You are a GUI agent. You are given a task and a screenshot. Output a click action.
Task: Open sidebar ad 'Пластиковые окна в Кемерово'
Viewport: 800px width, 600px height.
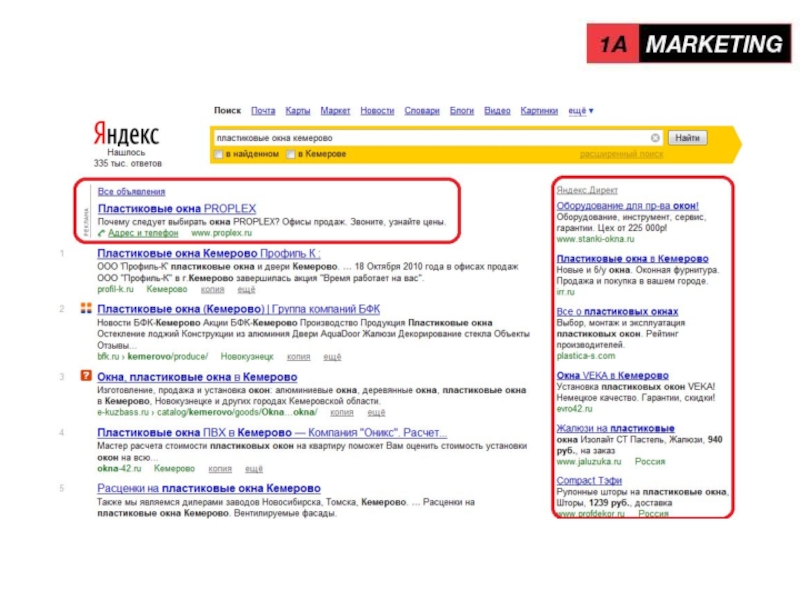pyautogui.click(x=633, y=259)
